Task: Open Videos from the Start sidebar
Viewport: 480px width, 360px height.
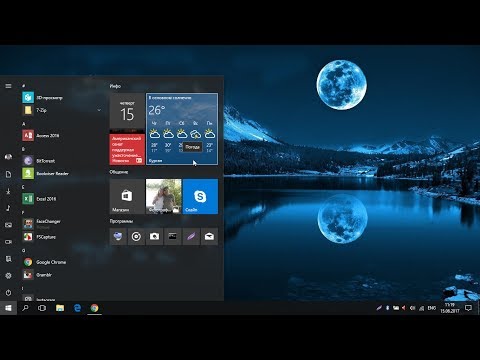Action: 8,242
